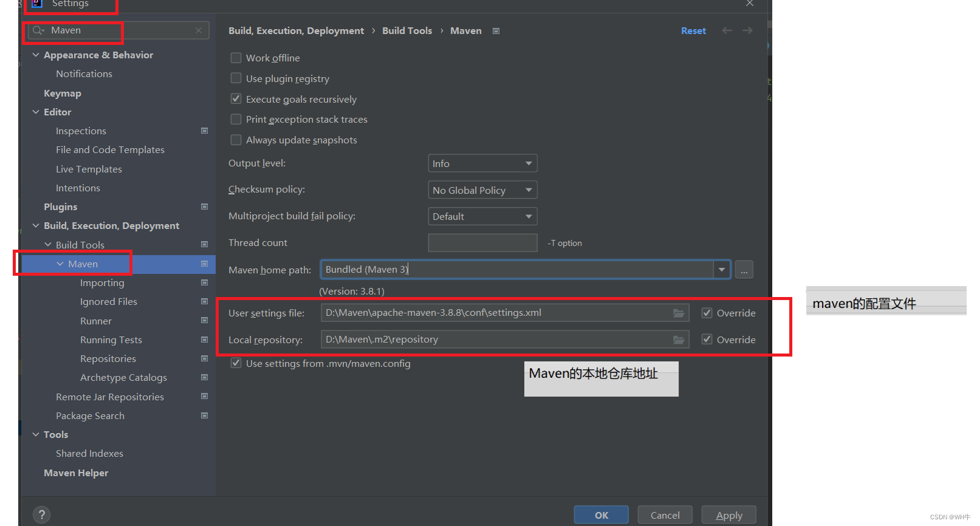The height and width of the screenshot is (526, 980).
Task: Click the Apply button
Action: tap(729, 515)
